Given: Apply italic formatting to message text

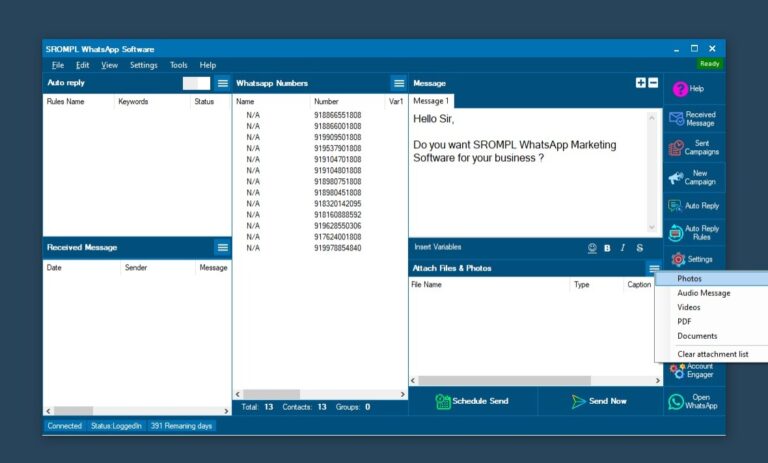Looking at the screenshot, I should click(x=622, y=247).
